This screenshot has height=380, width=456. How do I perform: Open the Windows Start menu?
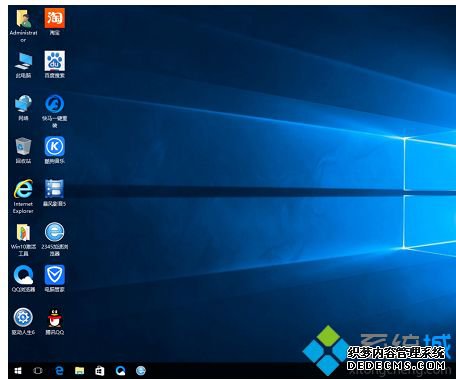pos(18,371)
